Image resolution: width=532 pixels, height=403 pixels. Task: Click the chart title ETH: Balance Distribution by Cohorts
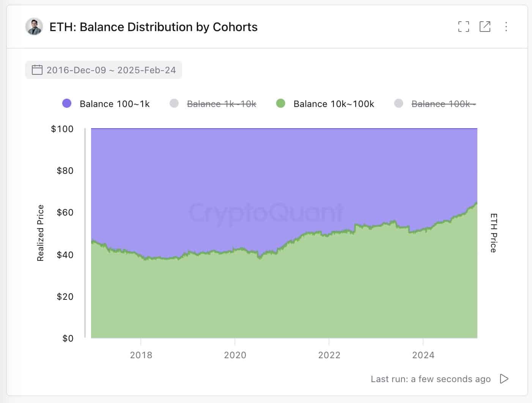(x=153, y=27)
